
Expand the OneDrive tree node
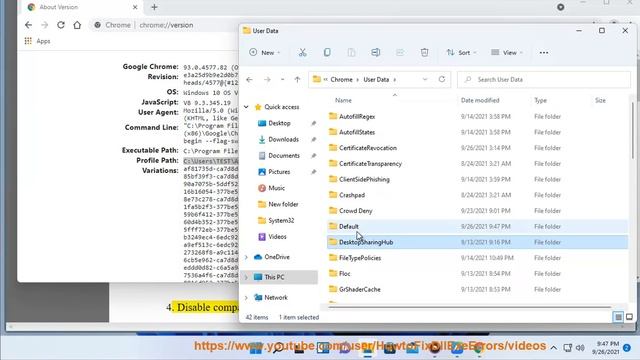[x=246, y=257]
